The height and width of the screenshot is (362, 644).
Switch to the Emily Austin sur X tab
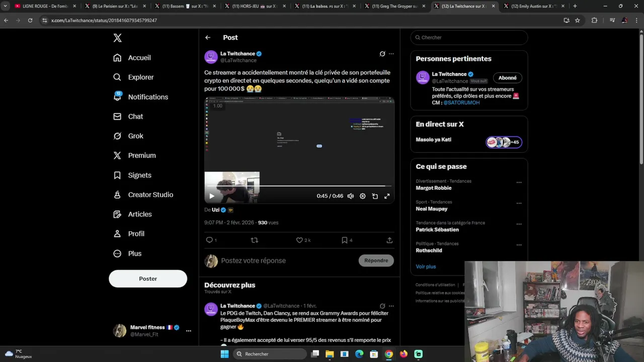[x=534, y=6]
